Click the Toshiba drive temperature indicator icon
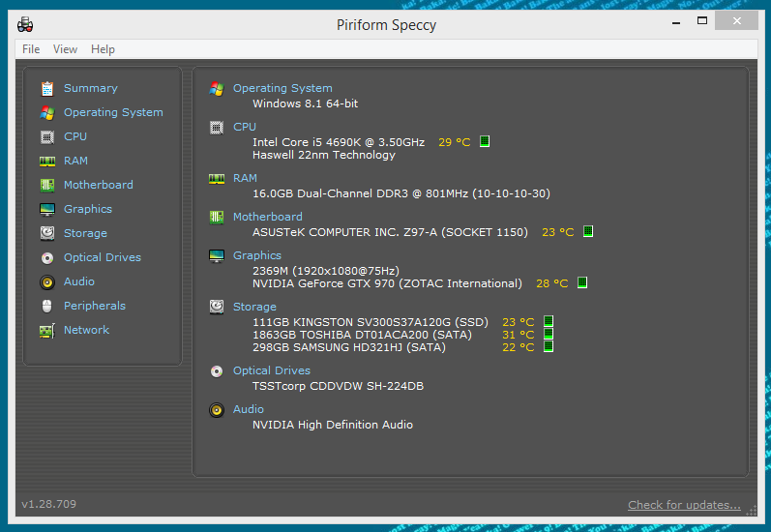This screenshot has width=771, height=532. coord(549,334)
